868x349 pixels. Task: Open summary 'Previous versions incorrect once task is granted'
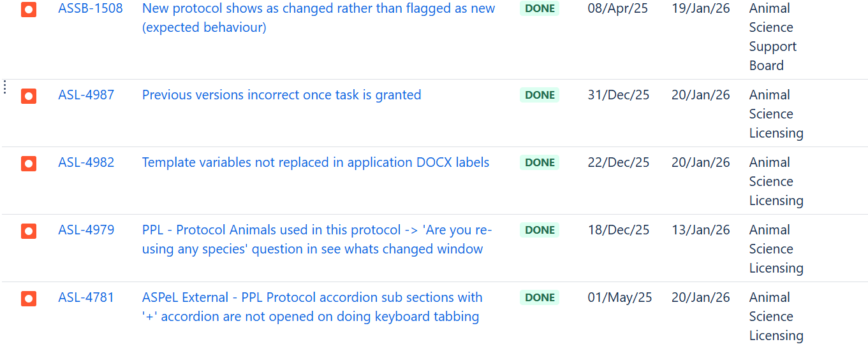281,96
